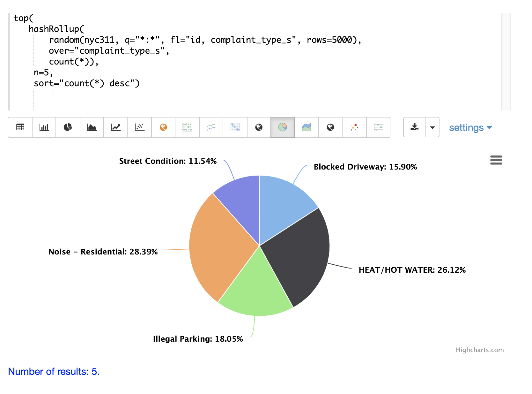The width and height of the screenshot is (532, 394).
Task: Click the download button
Action: pos(414,127)
